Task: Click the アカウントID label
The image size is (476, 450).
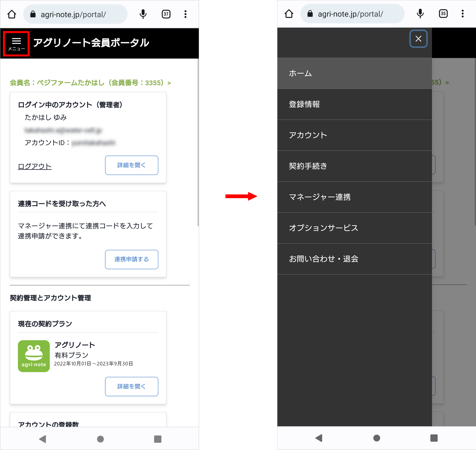Action: [47, 143]
